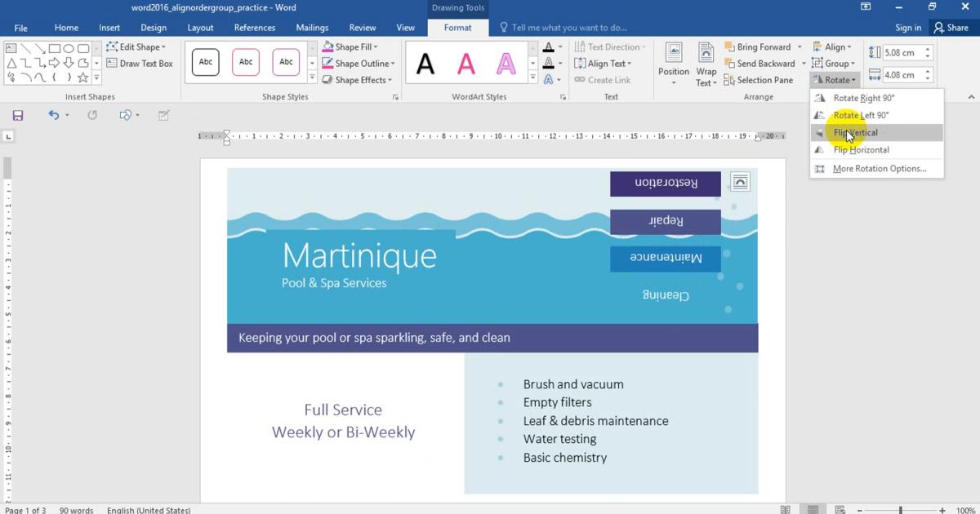
Task: Click the Layout Options icon beside shape
Action: pos(740,182)
